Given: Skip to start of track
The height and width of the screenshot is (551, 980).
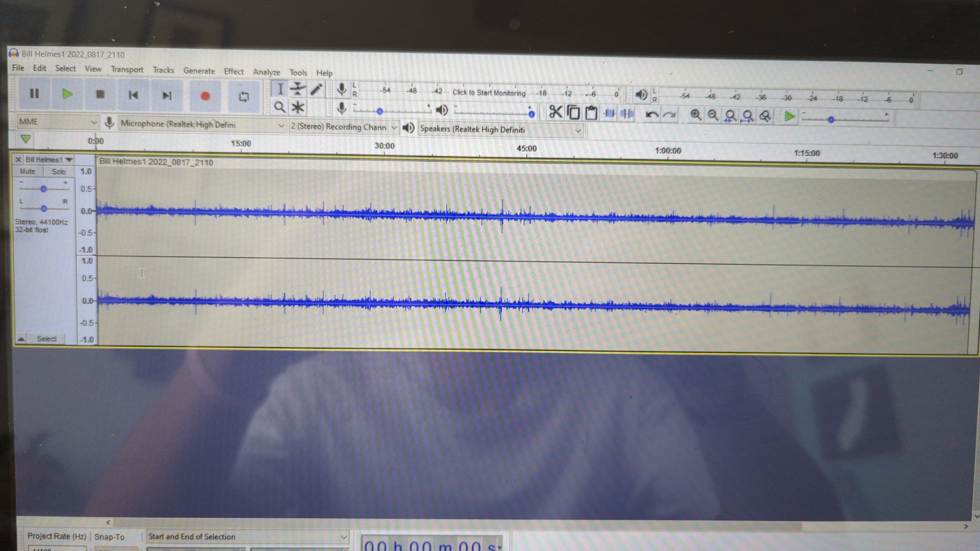Looking at the screenshot, I should click(x=133, y=95).
